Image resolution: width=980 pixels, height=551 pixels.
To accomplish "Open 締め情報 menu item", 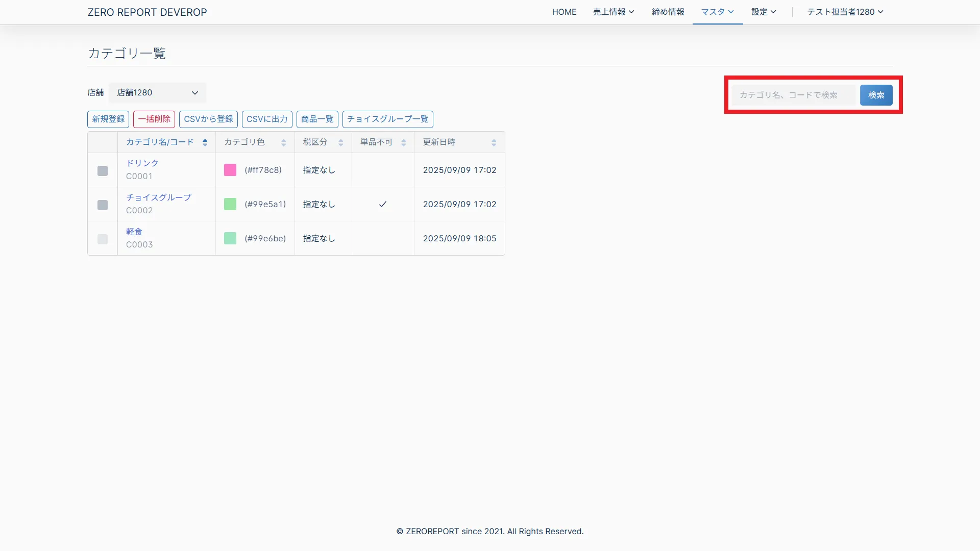I will click(668, 12).
